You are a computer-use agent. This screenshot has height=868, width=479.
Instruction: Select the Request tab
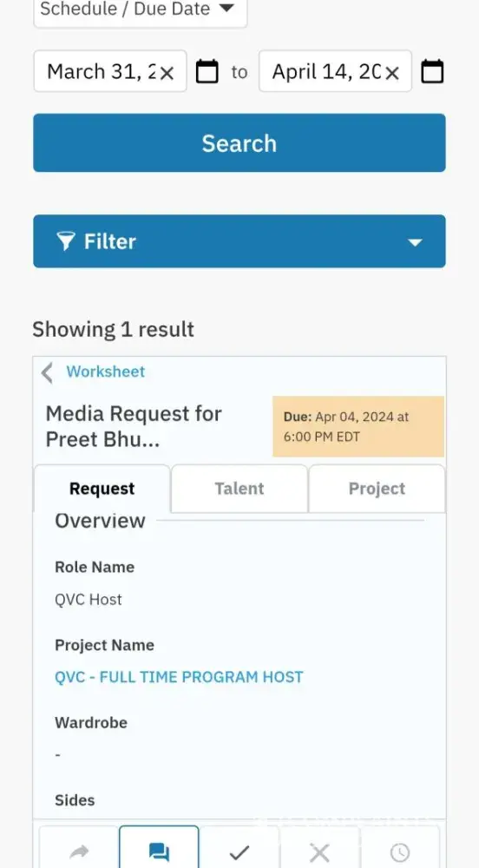(x=102, y=488)
